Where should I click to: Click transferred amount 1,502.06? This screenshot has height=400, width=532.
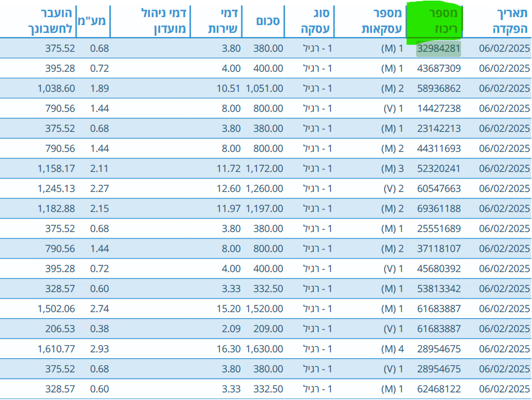[56, 309]
